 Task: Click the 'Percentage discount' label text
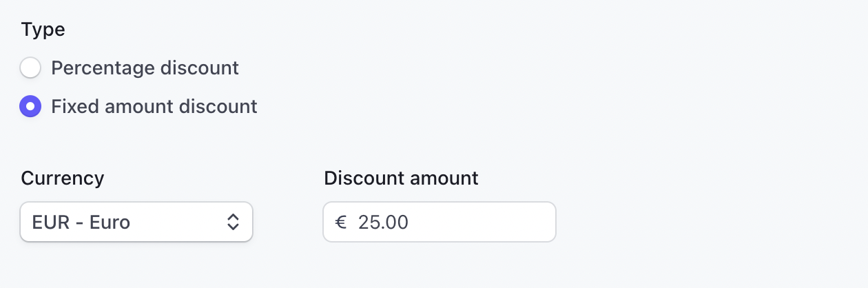pyautogui.click(x=145, y=68)
